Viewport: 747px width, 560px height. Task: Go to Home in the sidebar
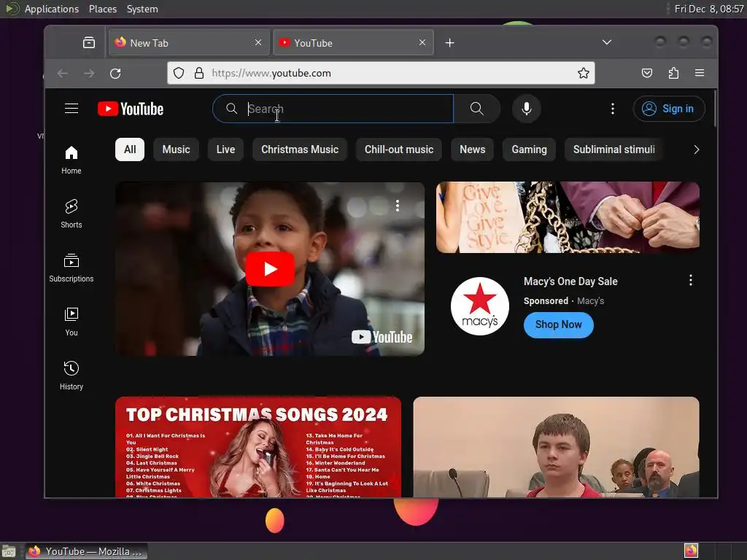pos(71,160)
